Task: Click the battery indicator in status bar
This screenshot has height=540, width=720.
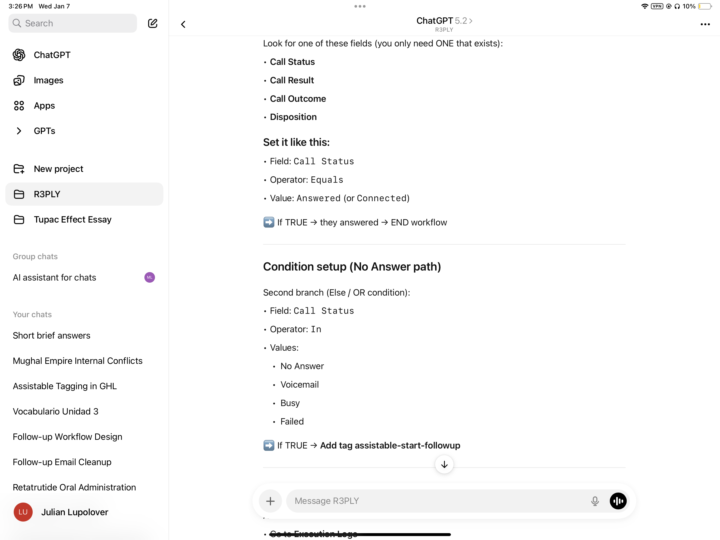Action: (x=705, y=6)
